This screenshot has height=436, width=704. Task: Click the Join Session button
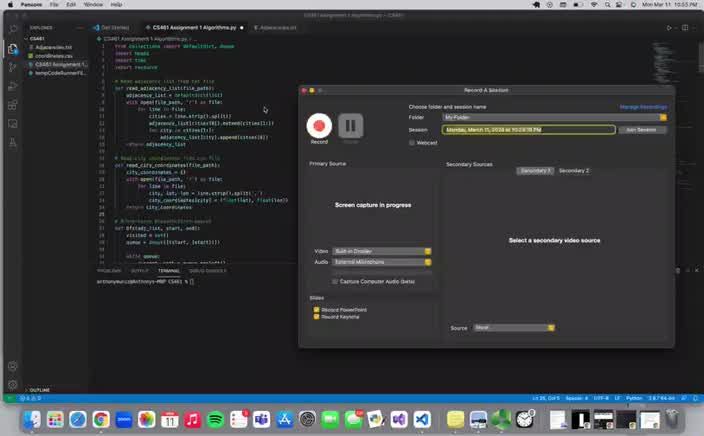[641, 130]
